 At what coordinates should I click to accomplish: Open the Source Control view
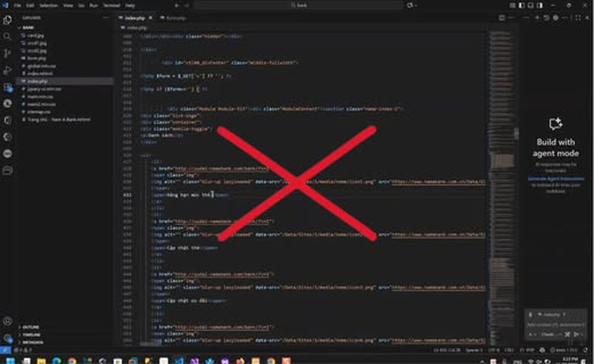pos(7,53)
